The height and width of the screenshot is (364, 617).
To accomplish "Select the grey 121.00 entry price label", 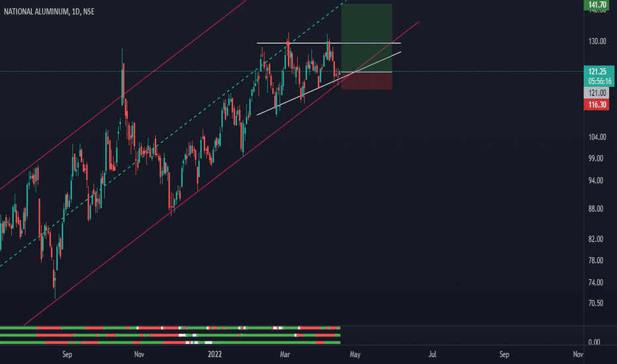I will tap(596, 93).
